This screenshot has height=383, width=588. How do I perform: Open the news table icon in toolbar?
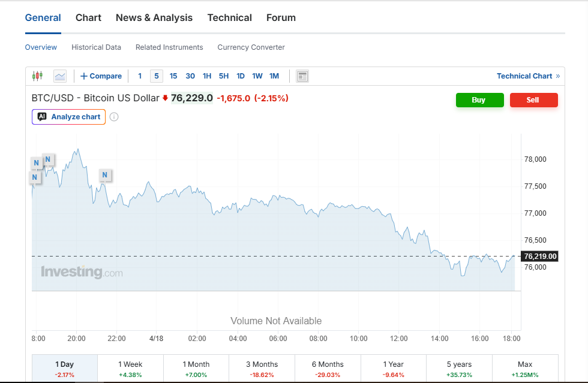point(302,76)
